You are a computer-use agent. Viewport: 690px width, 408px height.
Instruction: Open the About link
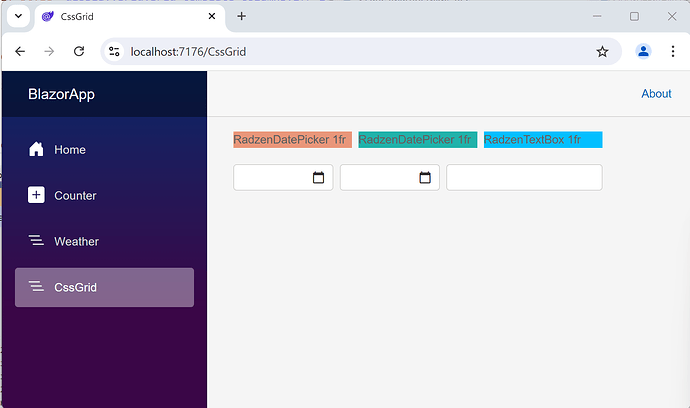pyautogui.click(x=656, y=94)
